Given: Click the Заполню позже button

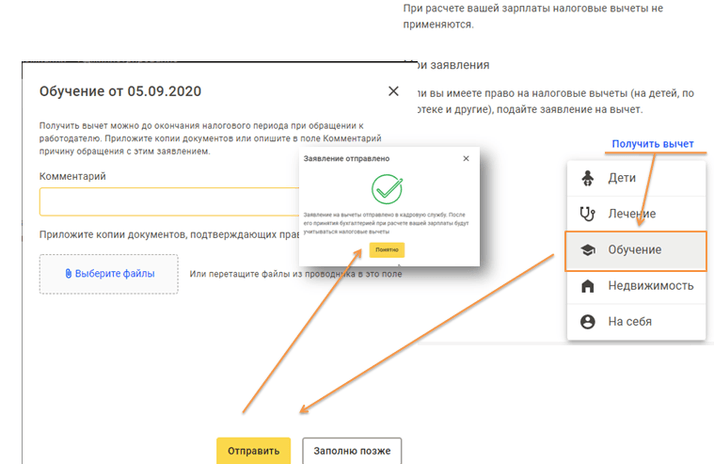Looking at the screenshot, I should tap(352, 450).
